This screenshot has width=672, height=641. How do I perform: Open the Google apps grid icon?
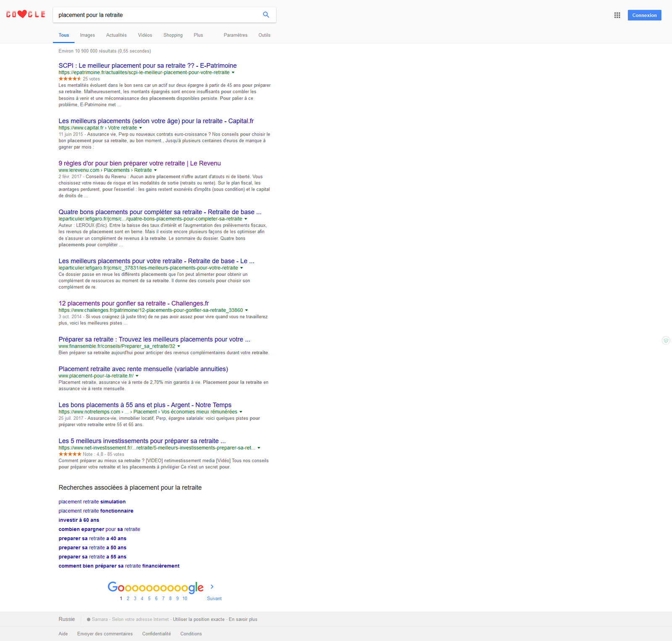(x=617, y=15)
